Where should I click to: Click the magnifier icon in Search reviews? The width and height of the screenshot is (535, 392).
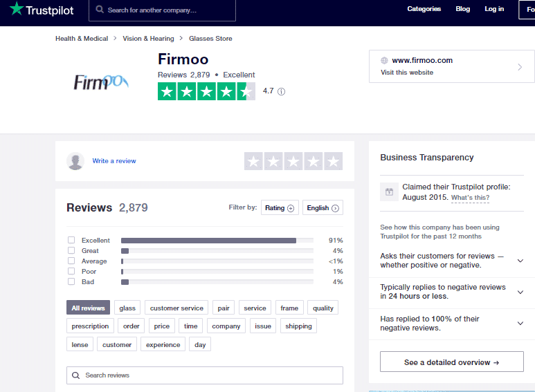(76, 375)
